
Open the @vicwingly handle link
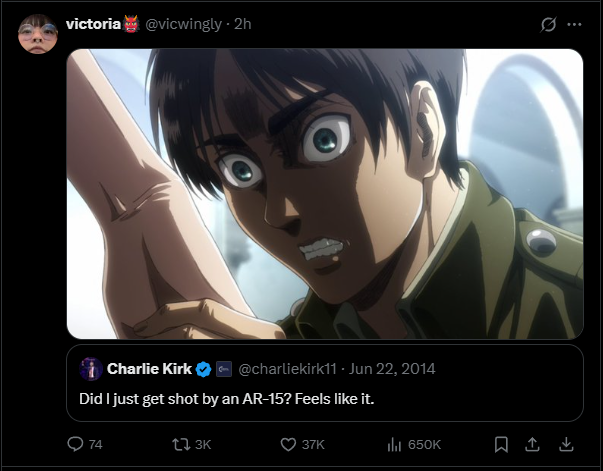[185, 23]
